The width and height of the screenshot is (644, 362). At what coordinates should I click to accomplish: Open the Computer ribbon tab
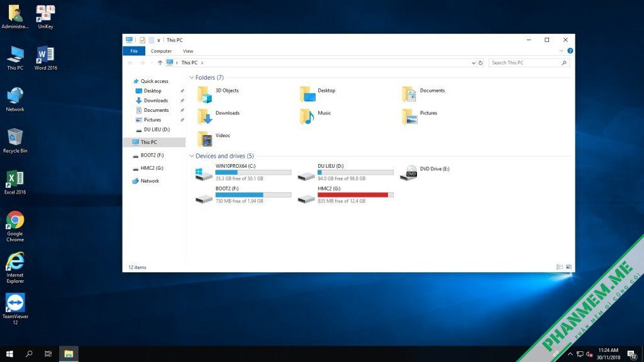[161, 52]
